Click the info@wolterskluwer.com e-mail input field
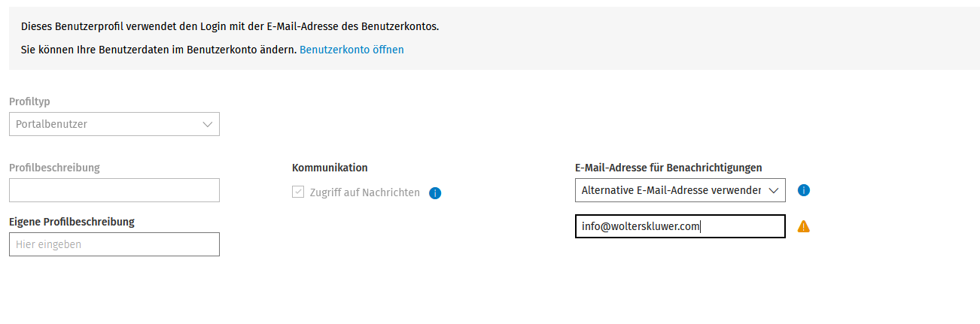This screenshot has width=980, height=324. pos(680,226)
